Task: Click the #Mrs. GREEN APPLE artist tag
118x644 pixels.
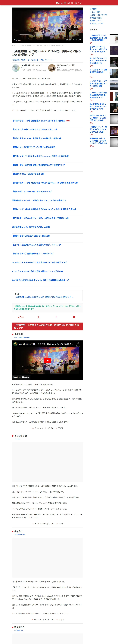Action: coord(22,337)
